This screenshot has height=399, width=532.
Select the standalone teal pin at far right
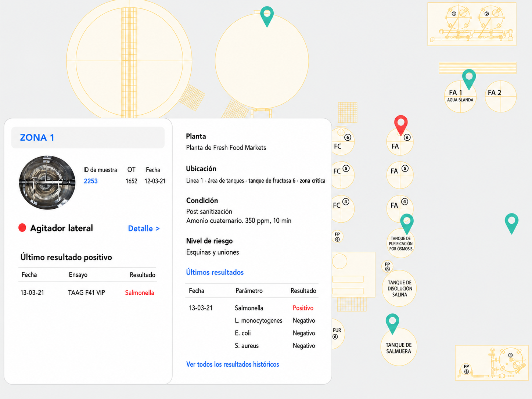tap(511, 224)
